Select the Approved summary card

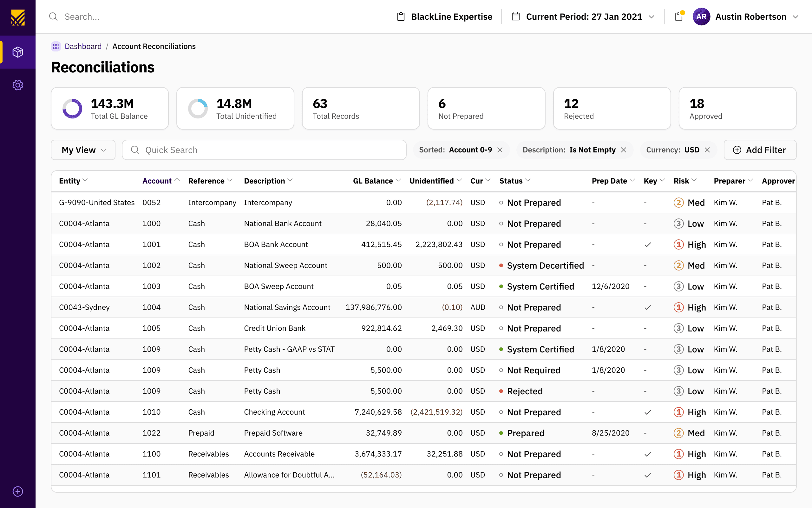[737, 109]
